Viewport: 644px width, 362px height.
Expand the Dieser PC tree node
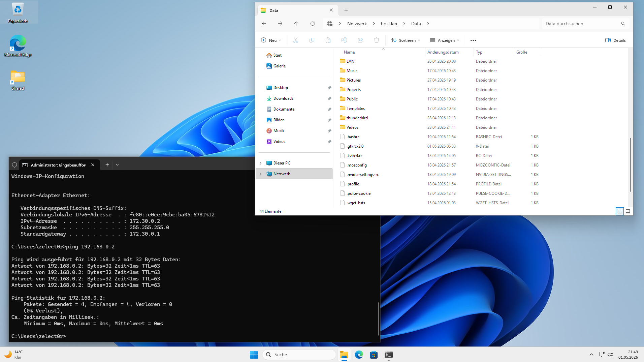260,163
